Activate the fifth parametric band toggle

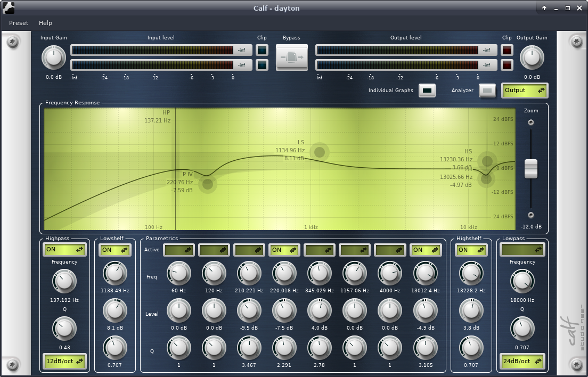tap(320, 250)
